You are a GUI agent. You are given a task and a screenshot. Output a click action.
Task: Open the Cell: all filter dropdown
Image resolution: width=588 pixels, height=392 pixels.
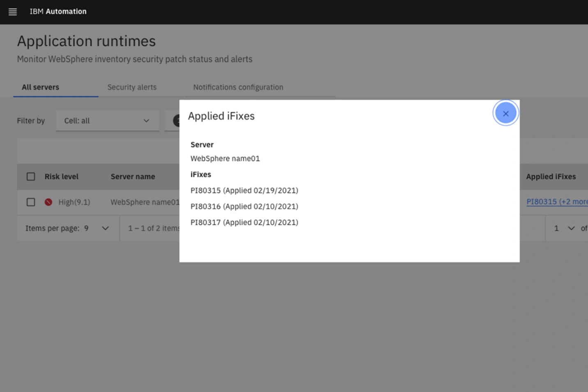coord(107,120)
